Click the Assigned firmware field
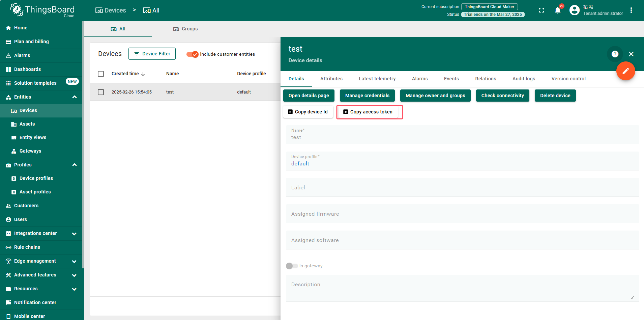The image size is (644, 320). tap(462, 214)
